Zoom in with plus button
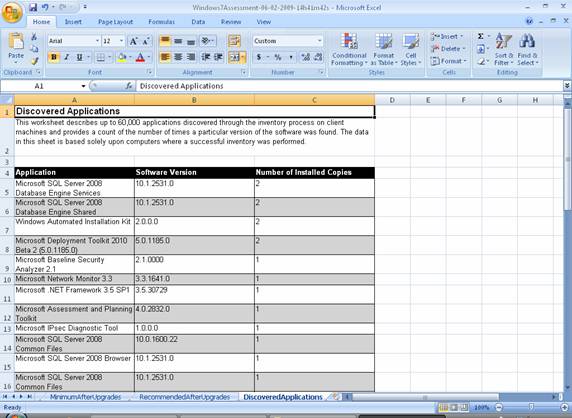Image resolution: width=572 pixels, height=418 pixels. pos(565,407)
